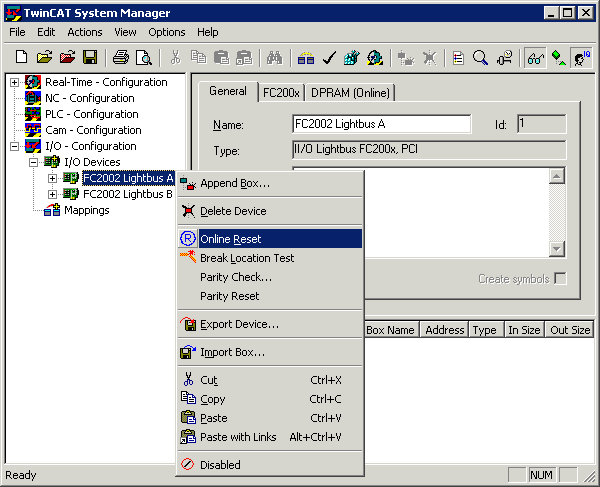Click the Box Name column header
This screenshot has width=600, height=487.
pos(391,330)
